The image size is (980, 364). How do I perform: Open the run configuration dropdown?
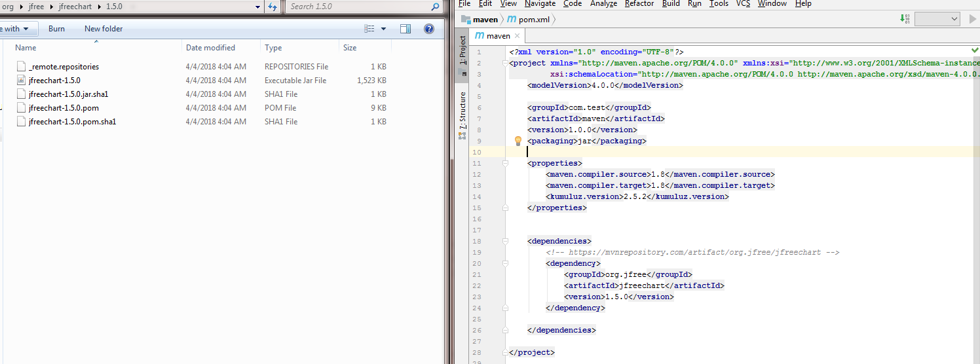(x=937, y=19)
